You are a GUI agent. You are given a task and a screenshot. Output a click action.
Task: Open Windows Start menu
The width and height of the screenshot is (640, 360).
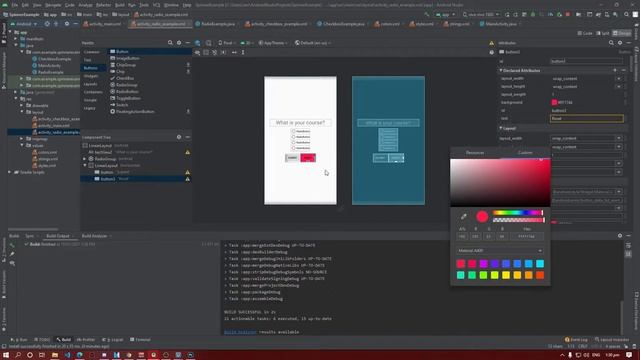tap(6, 355)
